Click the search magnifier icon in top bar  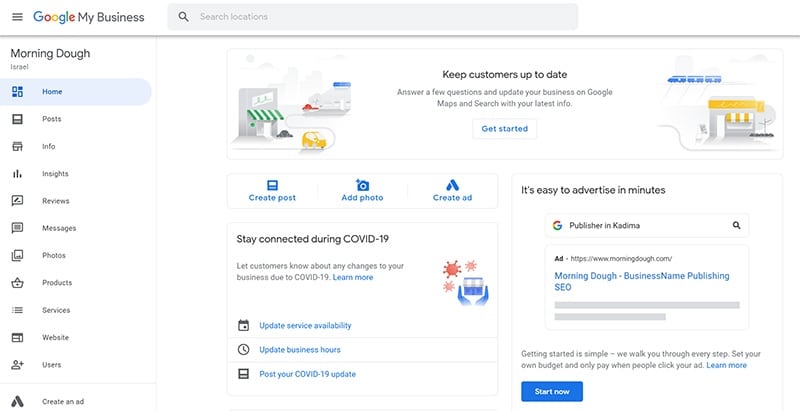coord(184,17)
